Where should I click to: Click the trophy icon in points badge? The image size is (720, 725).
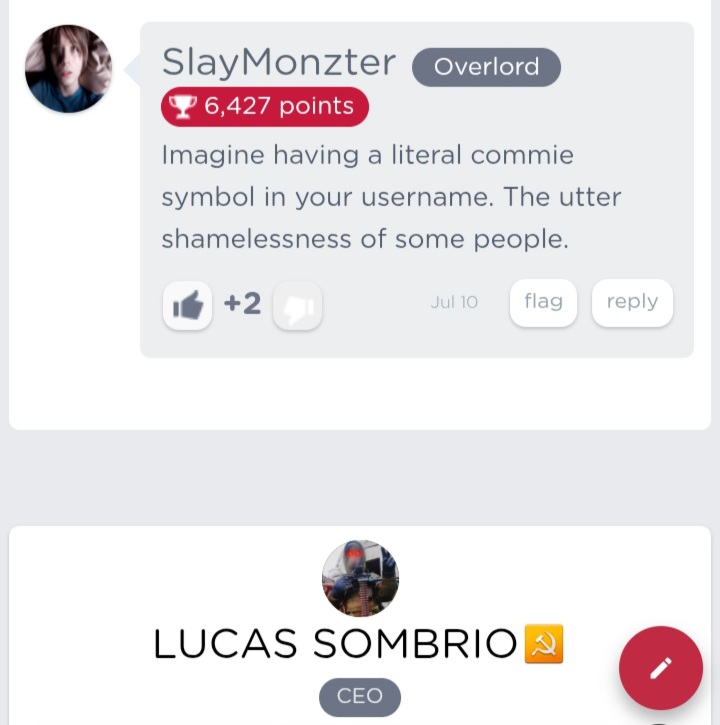click(182, 106)
